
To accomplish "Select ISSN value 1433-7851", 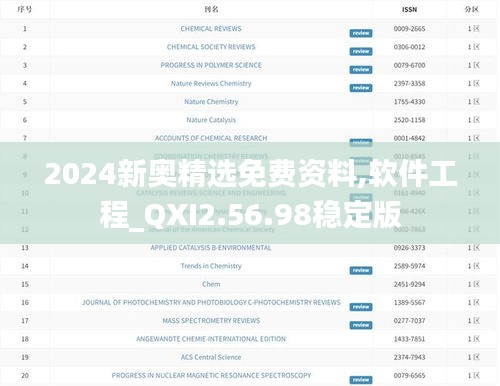I will click(409, 339).
